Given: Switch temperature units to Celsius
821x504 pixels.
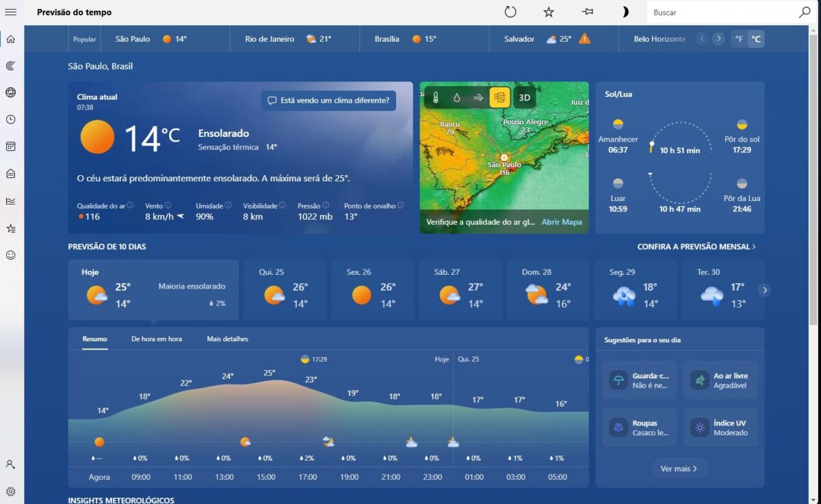Looking at the screenshot, I should (x=756, y=39).
